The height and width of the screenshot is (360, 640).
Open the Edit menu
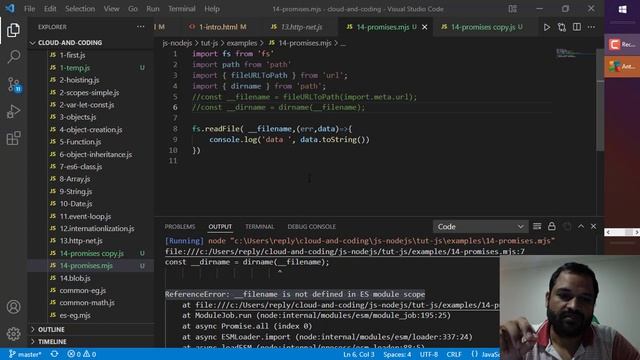coord(50,9)
